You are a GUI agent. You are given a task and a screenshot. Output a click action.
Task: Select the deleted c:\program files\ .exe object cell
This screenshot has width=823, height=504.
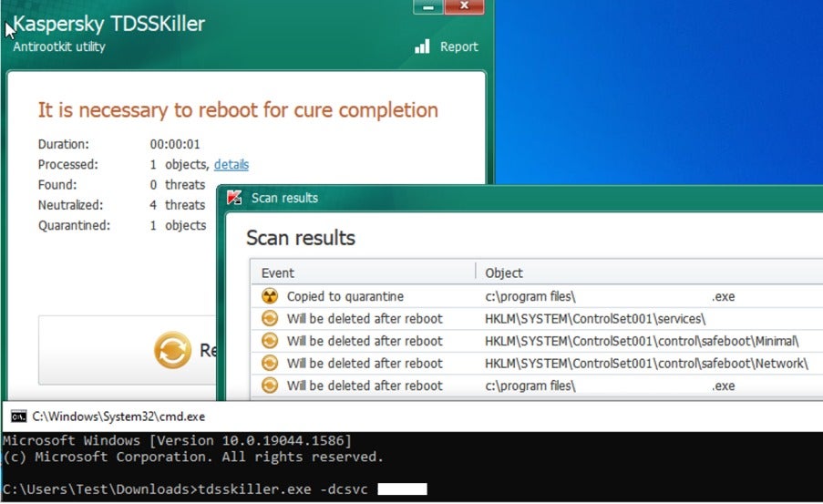click(x=610, y=386)
